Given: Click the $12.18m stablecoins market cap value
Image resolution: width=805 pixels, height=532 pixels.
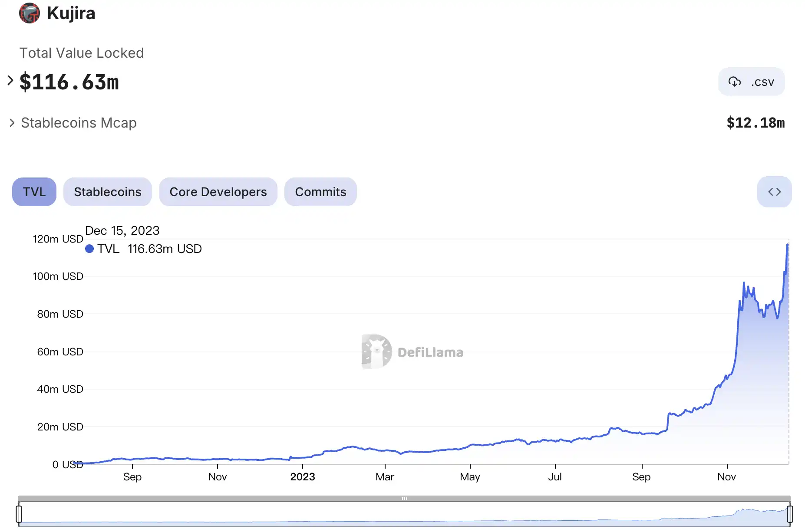Looking at the screenshot, I should (756, 123).
